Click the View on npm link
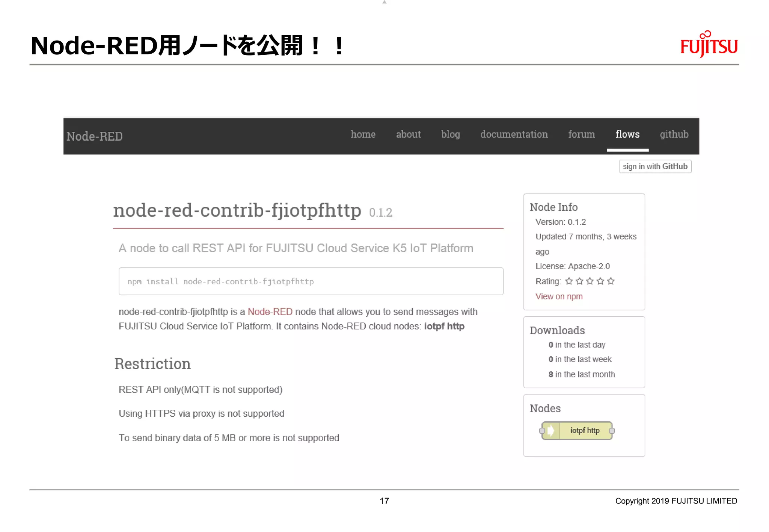Screen dimensions: 769x532 (559, 296)
